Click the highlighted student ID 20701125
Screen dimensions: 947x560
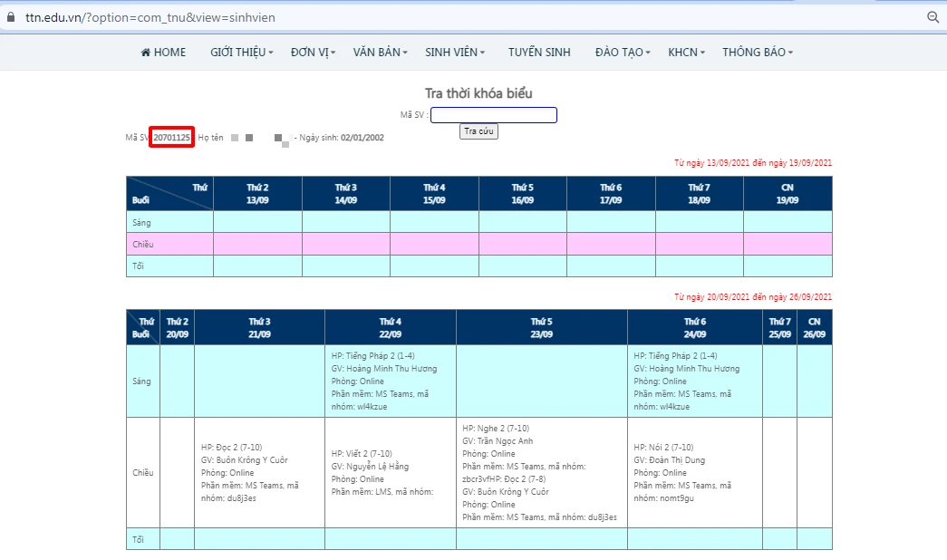pos(171,138)
